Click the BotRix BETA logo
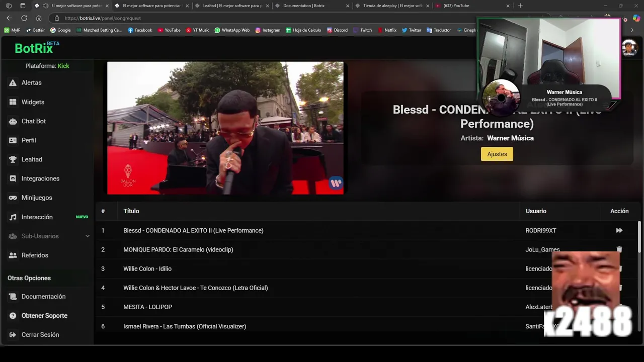This screenshot has height=362, width=644. [37, 48]
